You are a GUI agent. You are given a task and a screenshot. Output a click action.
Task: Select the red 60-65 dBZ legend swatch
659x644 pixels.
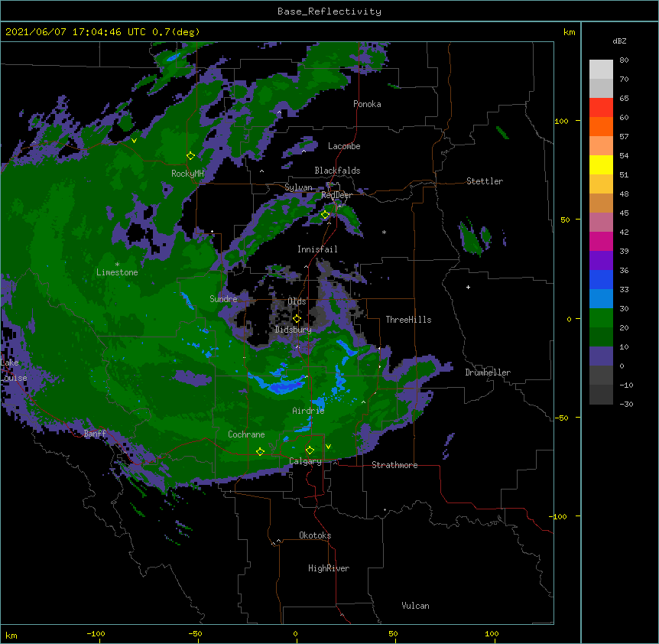tap(601, 108)
